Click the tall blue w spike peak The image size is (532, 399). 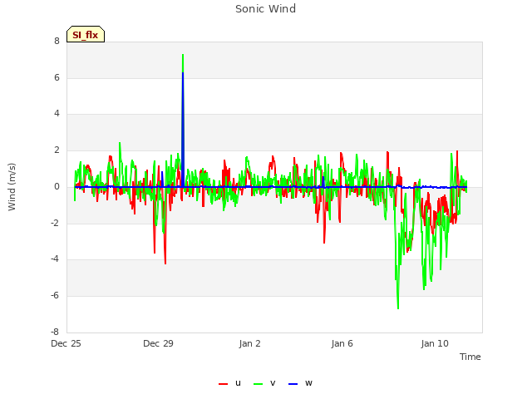point(183,74)
